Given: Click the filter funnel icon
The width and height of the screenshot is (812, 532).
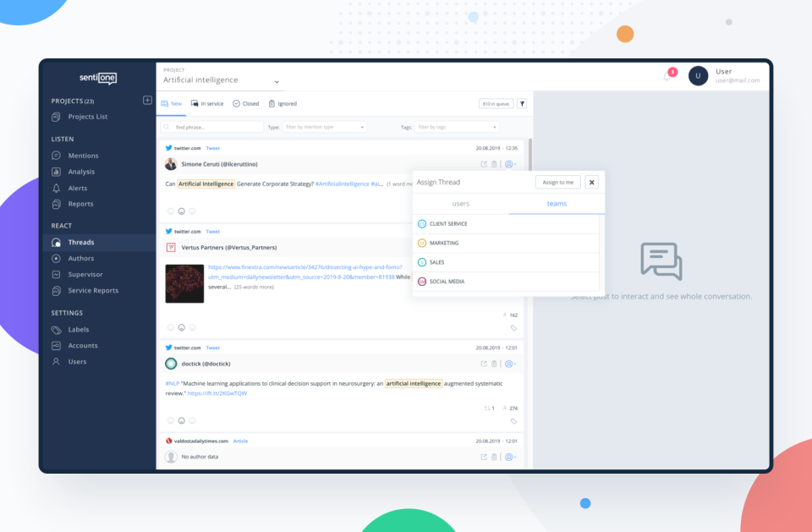Looking at the screenshot, I should click(522, 103).
